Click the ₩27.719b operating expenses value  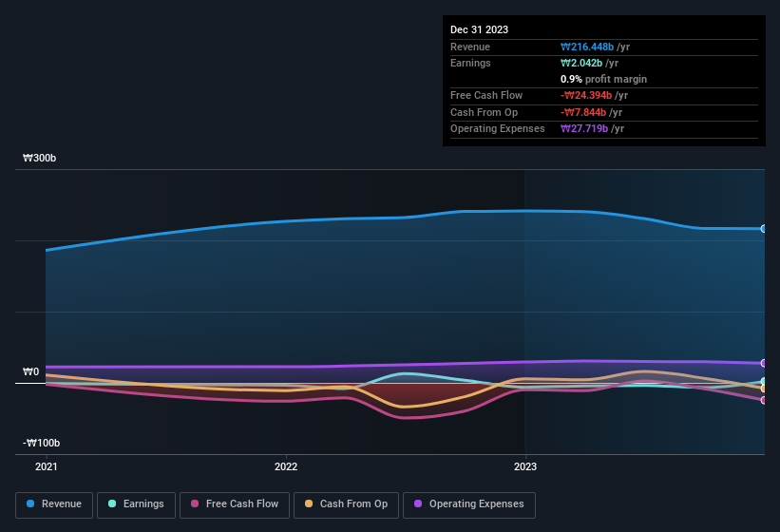point(584,129)
